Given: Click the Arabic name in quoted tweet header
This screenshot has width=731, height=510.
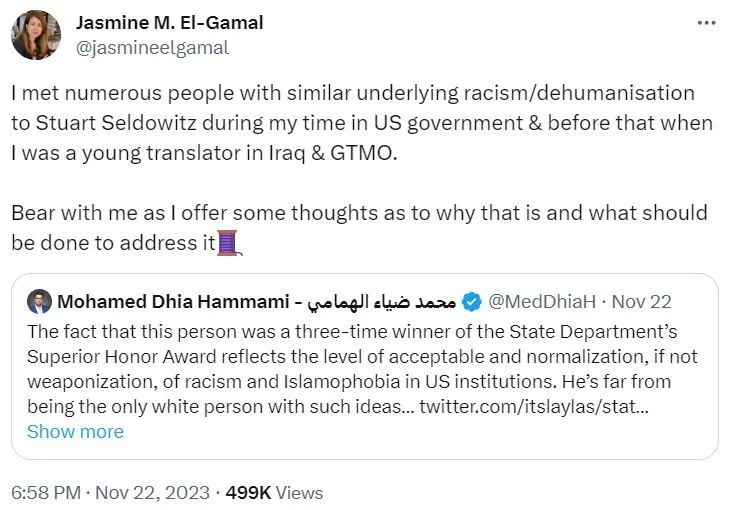Looking at the screenshot, I should pyautogui.click(x=381, y=302).
